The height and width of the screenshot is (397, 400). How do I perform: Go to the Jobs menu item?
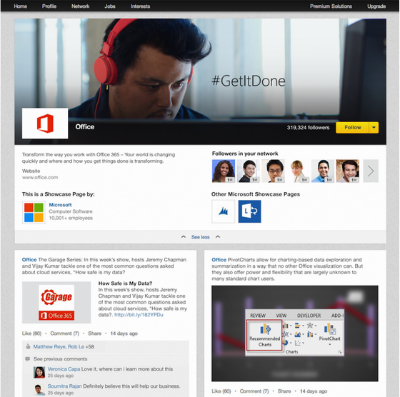click(x=110, y=6)
